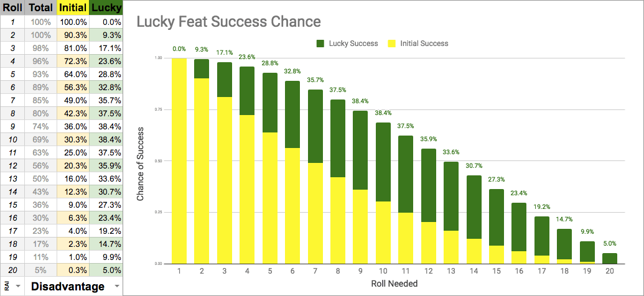Select the Lucky column header cell
Screen dimensions: 644x296
pos(106,7)
